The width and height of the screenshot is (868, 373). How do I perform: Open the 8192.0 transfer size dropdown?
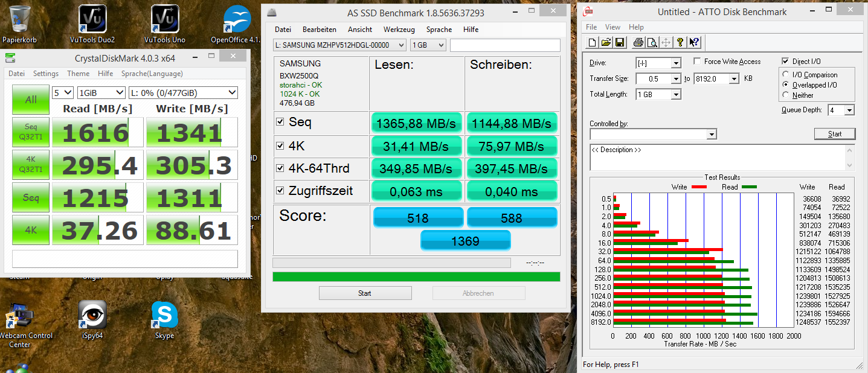pos(716,78)
